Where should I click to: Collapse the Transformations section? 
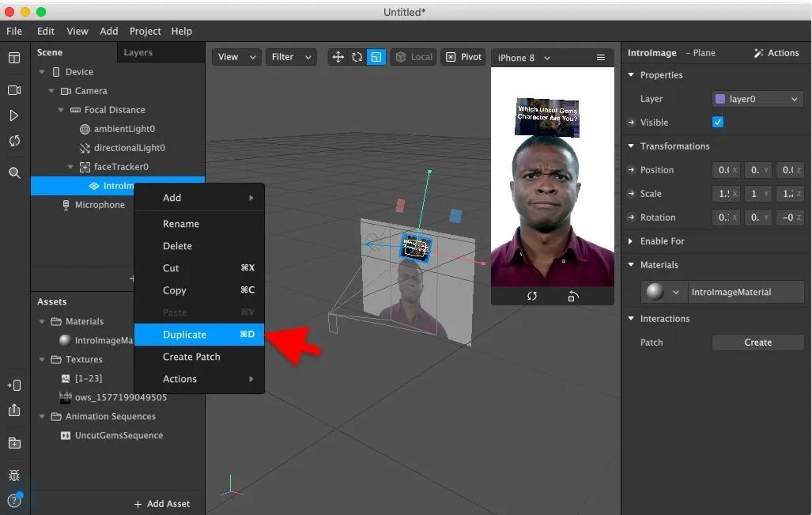[x=631, y=146]
